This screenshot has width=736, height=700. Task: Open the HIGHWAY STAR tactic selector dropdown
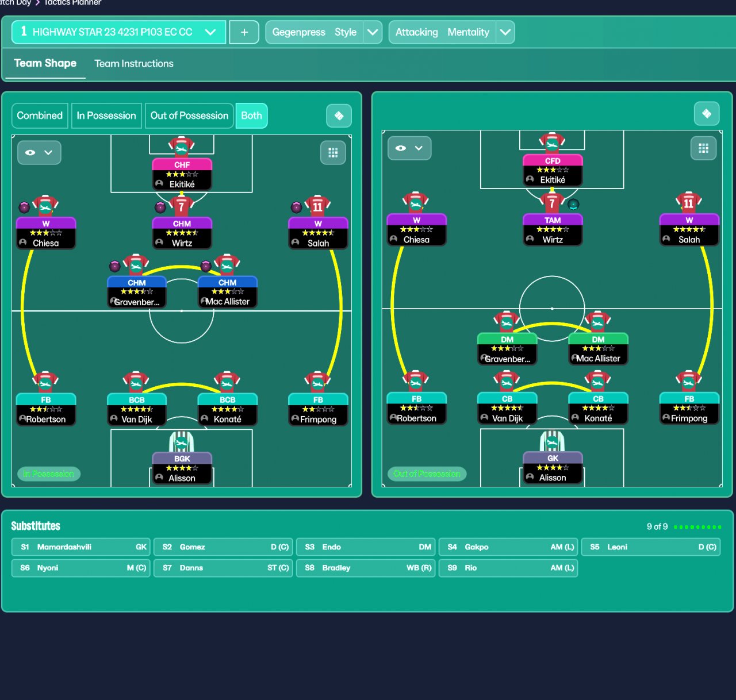point(120,32)
